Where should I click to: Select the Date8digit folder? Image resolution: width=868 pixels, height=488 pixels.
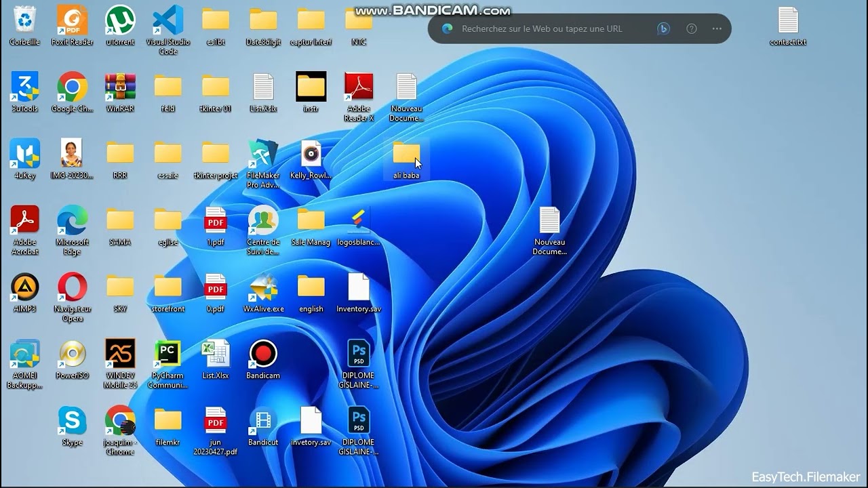tap(263, 20)
